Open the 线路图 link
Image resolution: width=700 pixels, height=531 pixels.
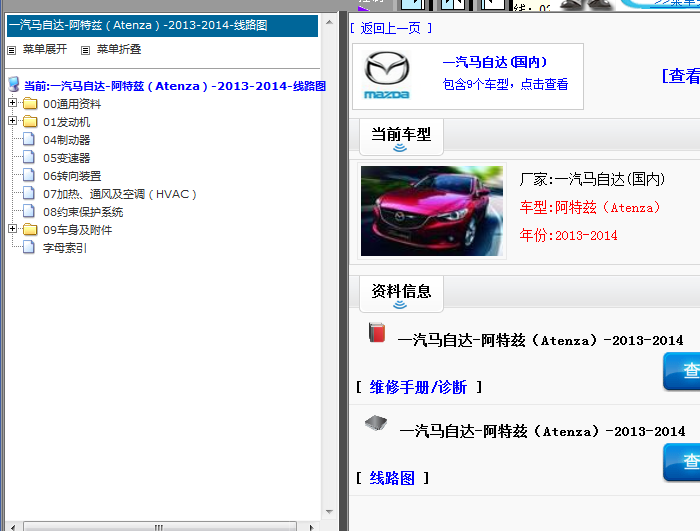392,478
